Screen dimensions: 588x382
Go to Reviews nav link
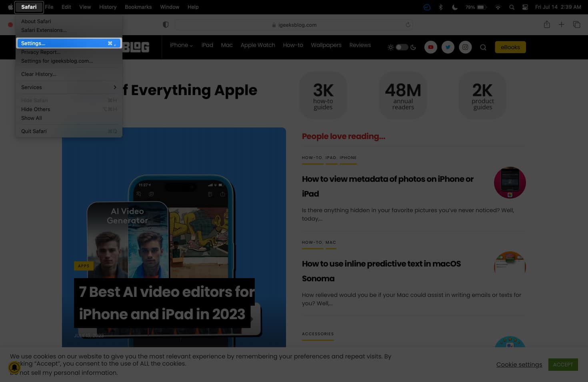click(x=360, y=45)
